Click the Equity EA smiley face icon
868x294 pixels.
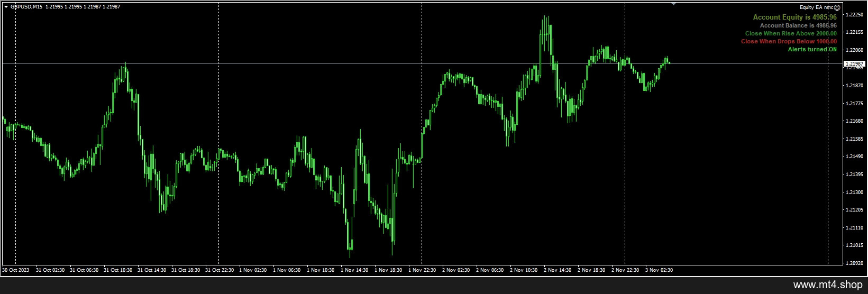[837, 7]
